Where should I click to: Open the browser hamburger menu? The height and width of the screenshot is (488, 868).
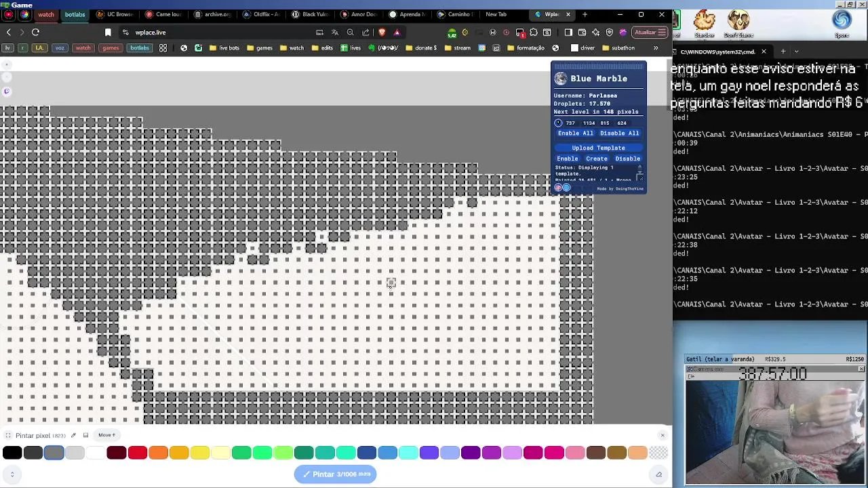(662, 32)
